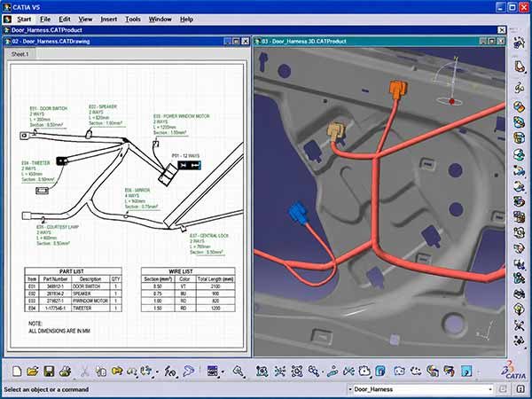Open the Start menu
The height and width of the screenshot is (399, 532).
coord(24,20)
